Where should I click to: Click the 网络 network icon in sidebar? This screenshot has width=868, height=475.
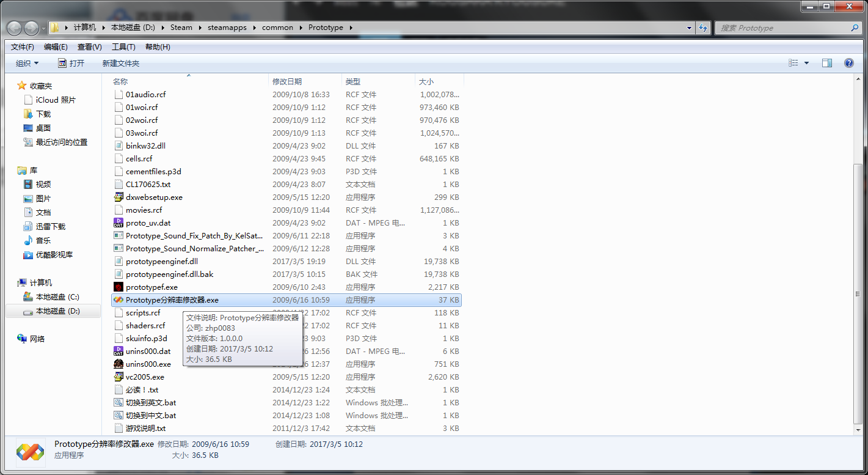click(22, 339)
